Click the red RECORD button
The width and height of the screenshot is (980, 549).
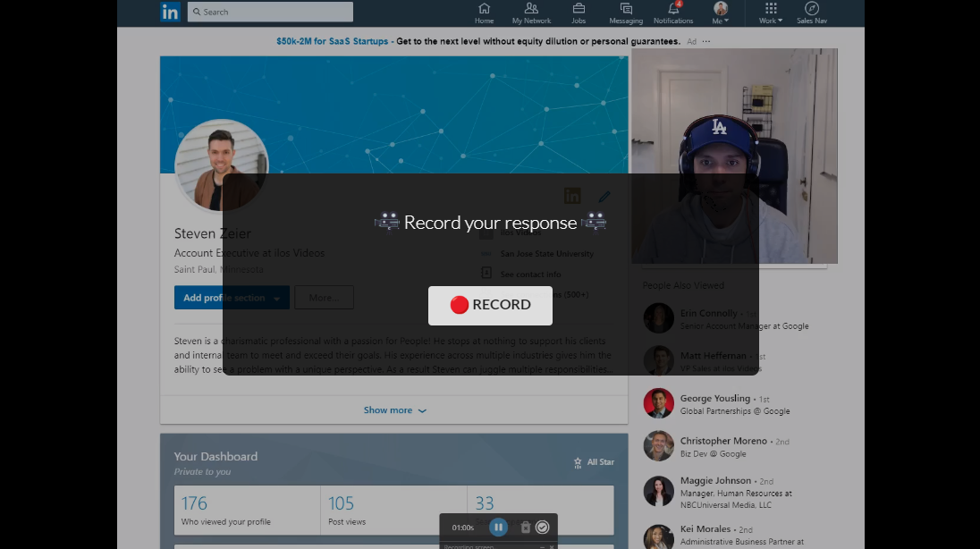[x=490, y=305]
